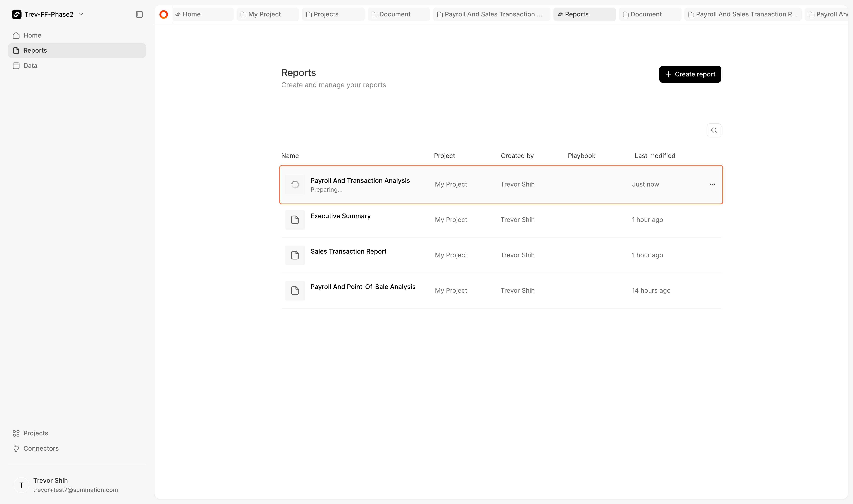Switch to the My Project tab

tap(268, 14)
